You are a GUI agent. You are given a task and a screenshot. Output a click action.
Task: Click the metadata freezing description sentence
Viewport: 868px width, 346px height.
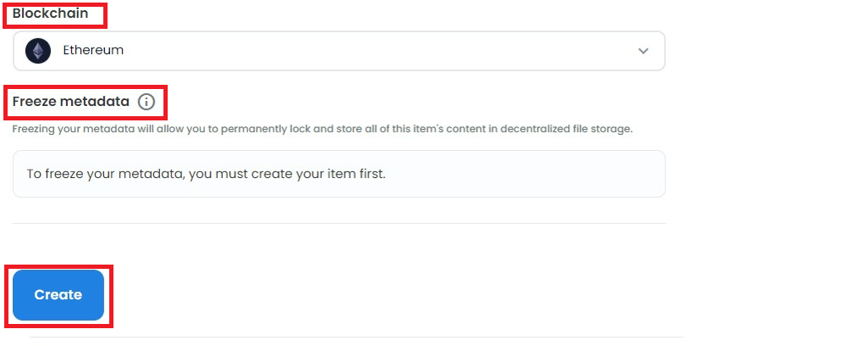point(322,129)
